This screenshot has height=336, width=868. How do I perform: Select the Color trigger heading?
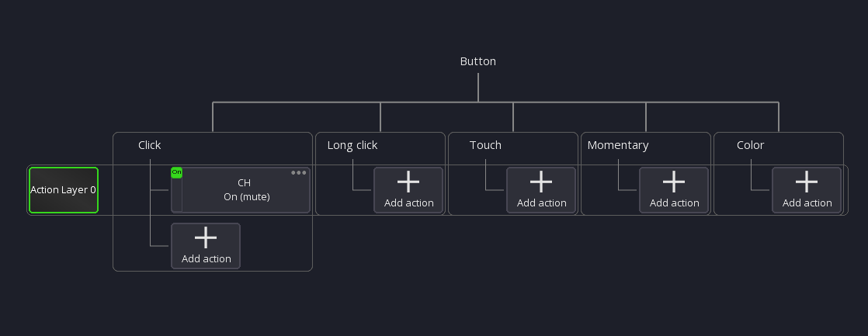(750, 145)
